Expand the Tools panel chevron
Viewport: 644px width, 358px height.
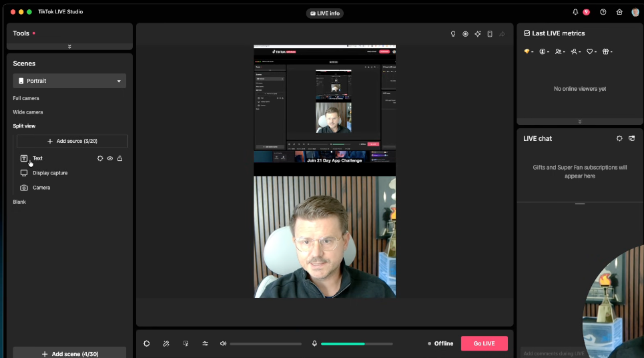pyautogui.click(x=69, y=47)
